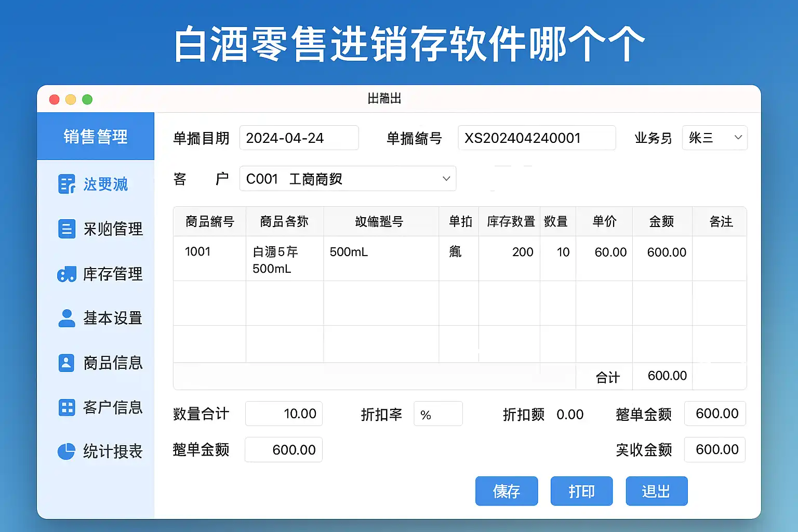Click the 客户信息 grid icon
The width and height of the screenshot is (798, 532).
coord(66,407)
